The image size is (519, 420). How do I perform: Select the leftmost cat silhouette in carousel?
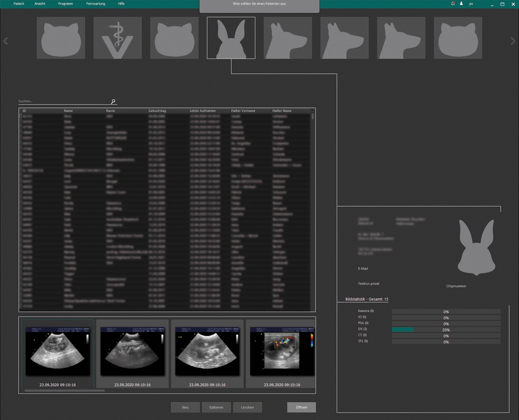pos(61,38)
